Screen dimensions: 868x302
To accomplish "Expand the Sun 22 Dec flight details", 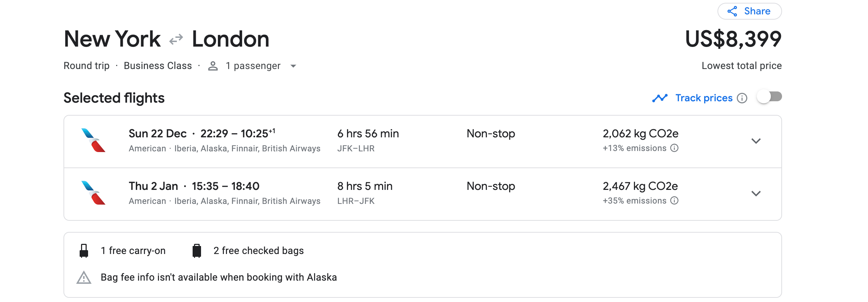I will click(756, 141).
